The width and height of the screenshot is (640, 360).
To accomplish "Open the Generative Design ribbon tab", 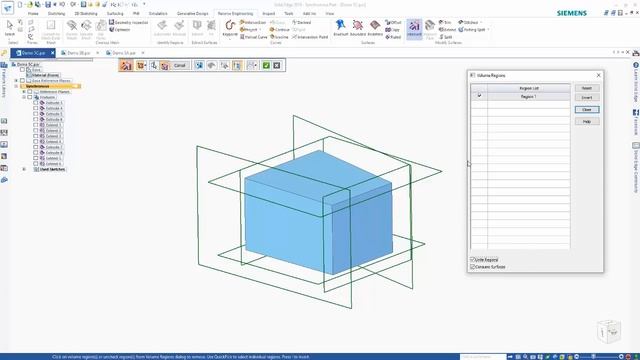I will pyautogui.click(x=192, y=13).
